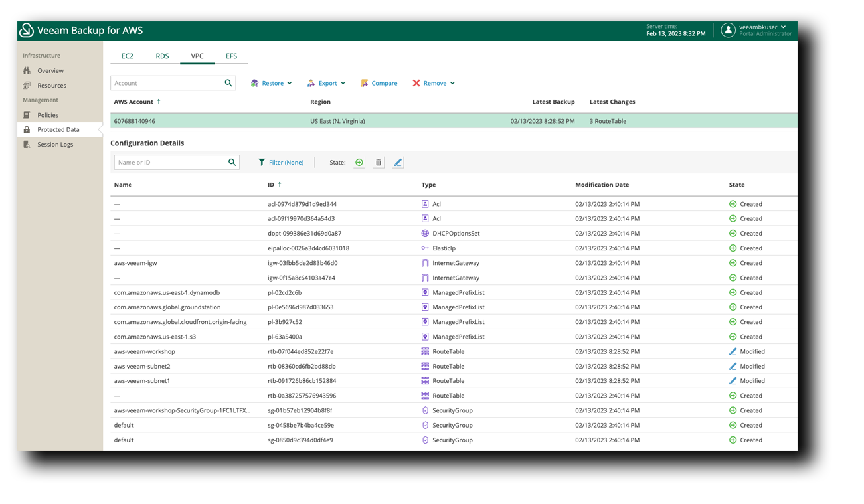The image size is (864, 504).
Task: Sort by AWS Account column header
Action: pyautogui.click(x=137, y=102)
